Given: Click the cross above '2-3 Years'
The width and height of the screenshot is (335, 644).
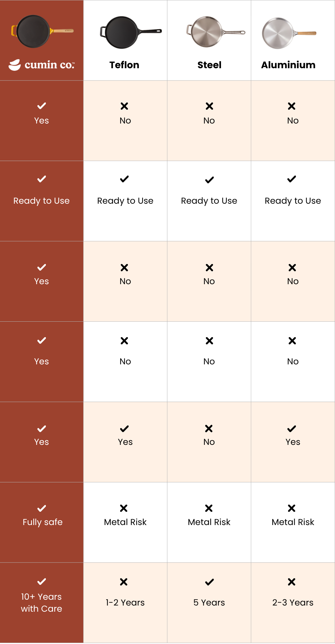Looking at the screenshot, I should point(292,582).
